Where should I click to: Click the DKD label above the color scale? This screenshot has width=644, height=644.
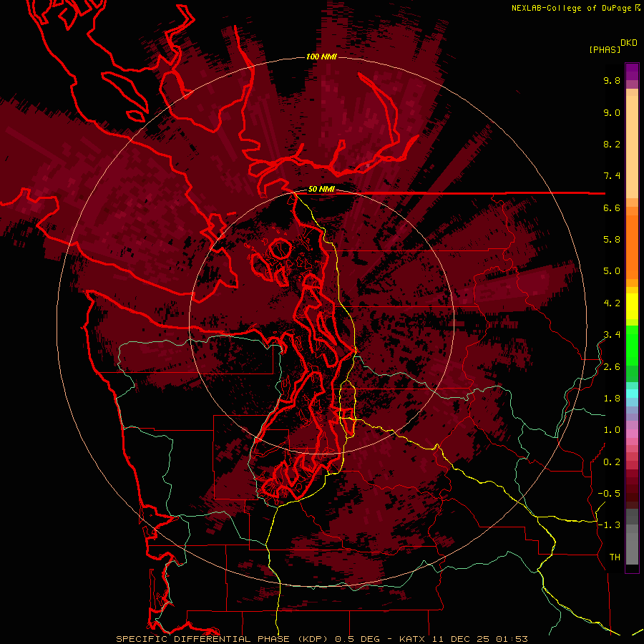pyautogui.click(x=628, y=43)
